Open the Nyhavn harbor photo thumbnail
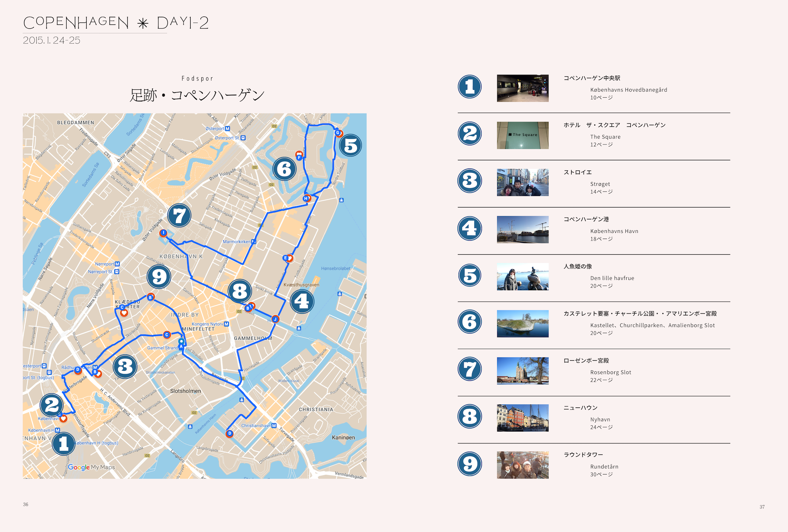Viewport: 788px width, 532px height. [x=522, y=418]
